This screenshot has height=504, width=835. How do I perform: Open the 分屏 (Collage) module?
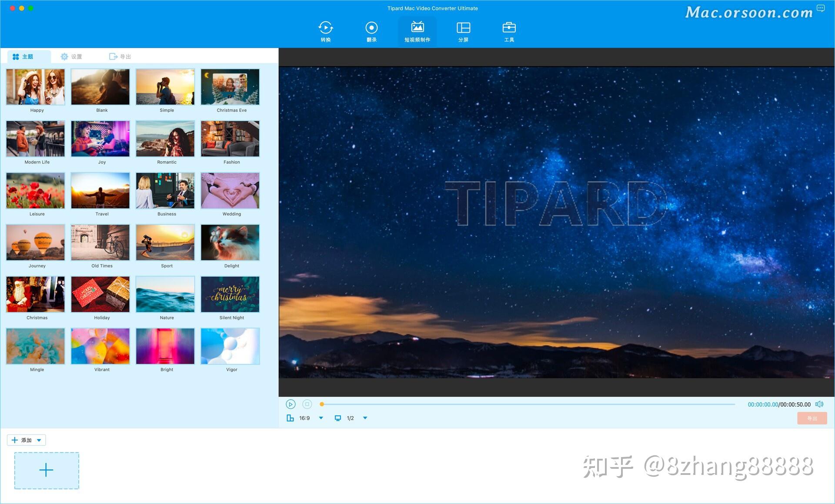click(x=463, y=30)
